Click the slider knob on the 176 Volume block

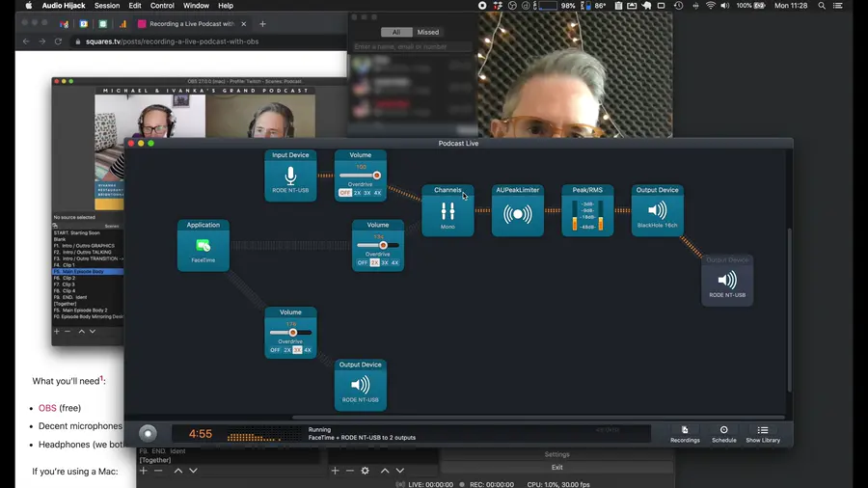tap(293, 333)
